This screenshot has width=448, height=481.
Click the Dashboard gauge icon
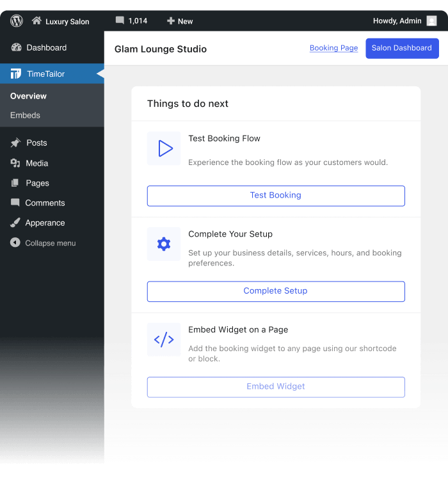pos(16,47)
